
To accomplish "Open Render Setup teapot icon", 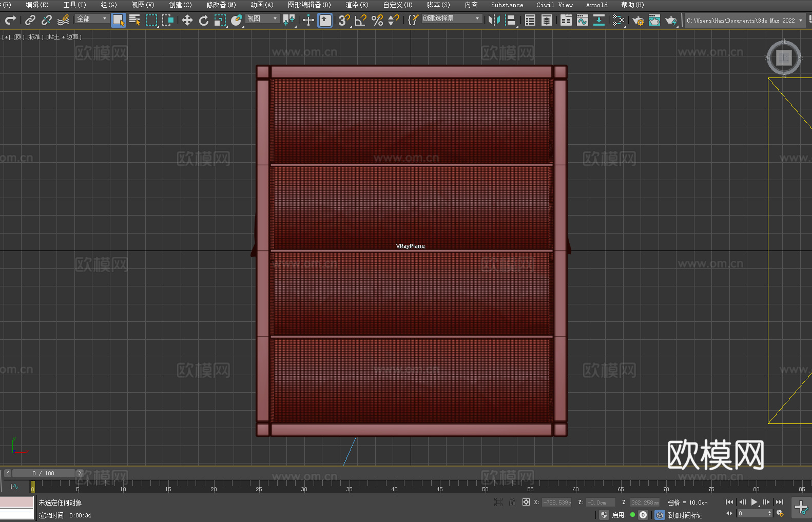I will pos(637,20).
